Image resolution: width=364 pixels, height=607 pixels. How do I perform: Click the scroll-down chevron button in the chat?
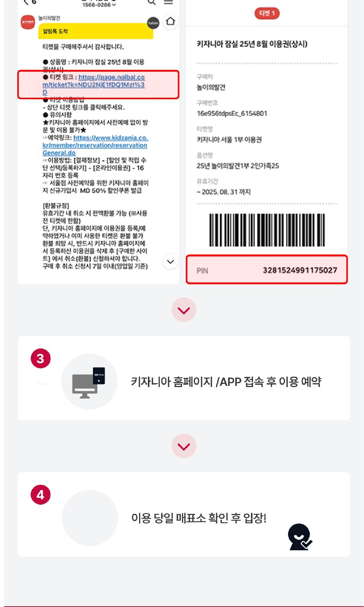click(x=171, y=262)
